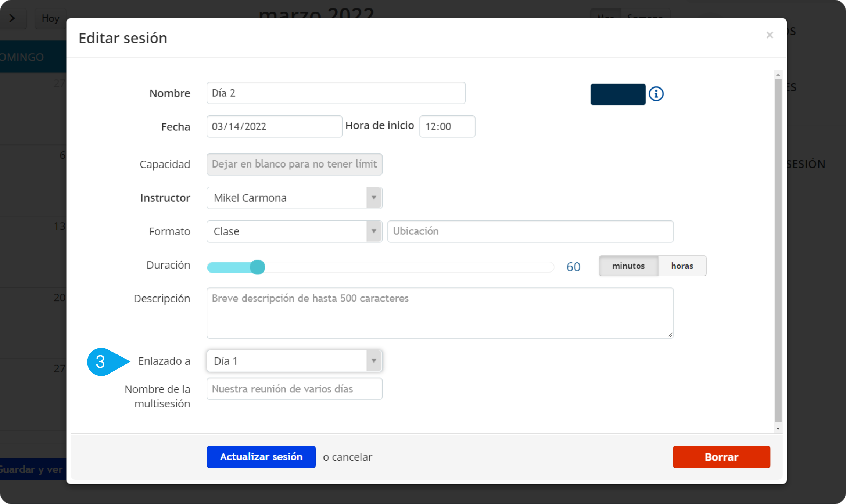
Task: Switch duration unit to horas
Action: pyautogui.click(x=682, y=266)
